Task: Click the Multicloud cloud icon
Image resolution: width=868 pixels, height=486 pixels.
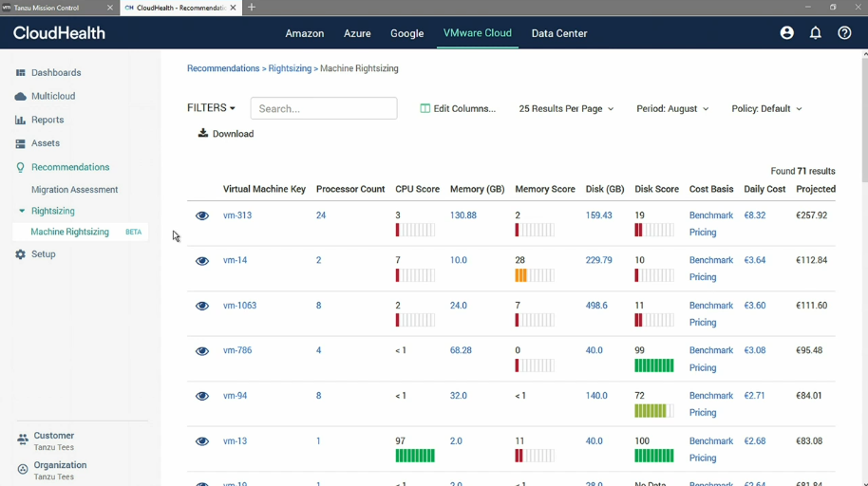Action: click(x=21, y=96)
